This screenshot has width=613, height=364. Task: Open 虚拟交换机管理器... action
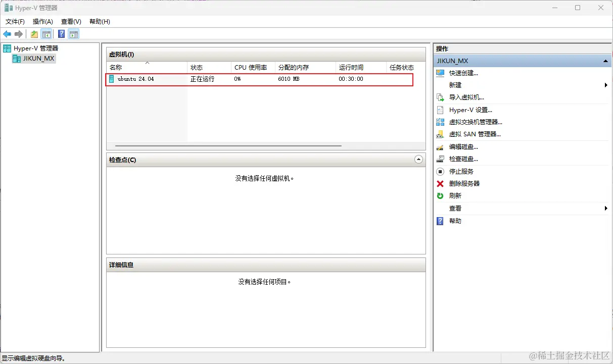476,122
